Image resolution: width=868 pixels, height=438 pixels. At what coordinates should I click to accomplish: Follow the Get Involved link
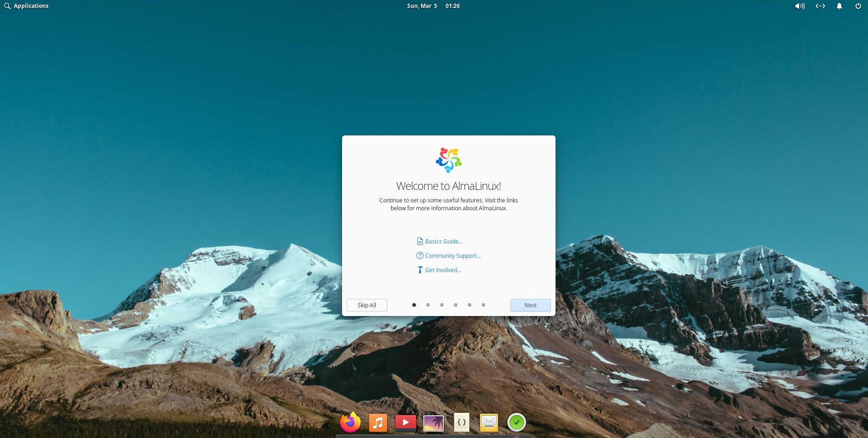pyautogui.click(x=442, y=270)
